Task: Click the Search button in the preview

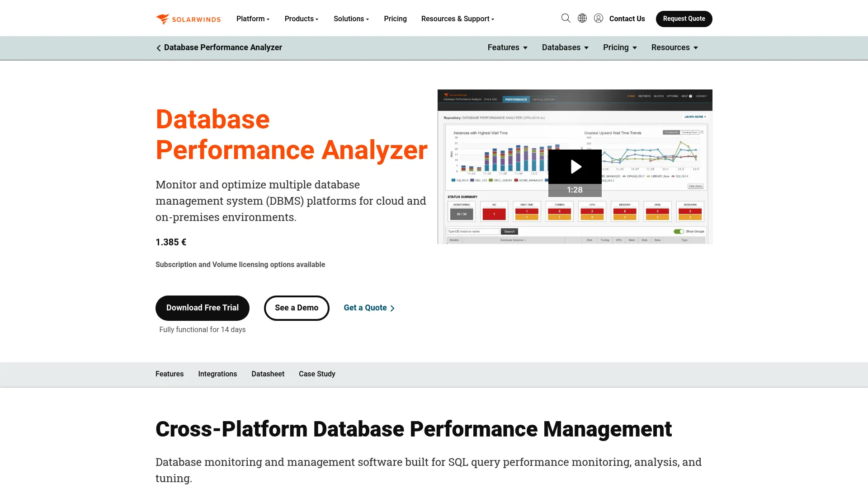Action: point(509,231)
